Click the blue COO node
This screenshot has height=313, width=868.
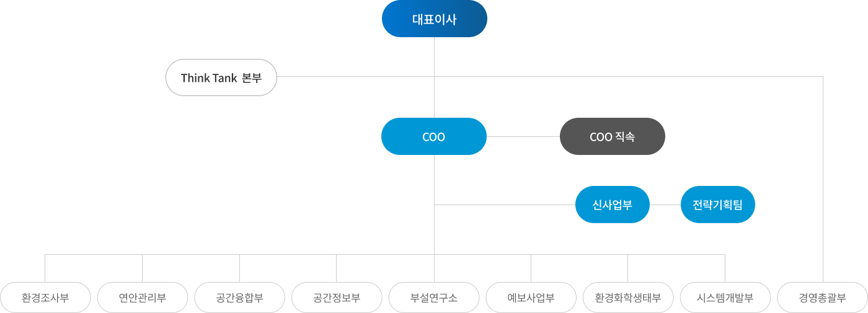click(433, 136)
